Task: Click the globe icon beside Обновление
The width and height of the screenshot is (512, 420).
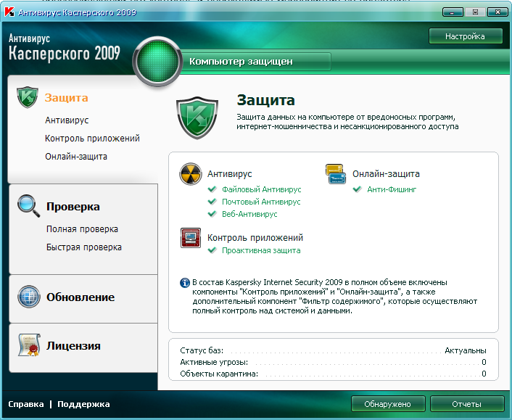Action: click(29, 297)
